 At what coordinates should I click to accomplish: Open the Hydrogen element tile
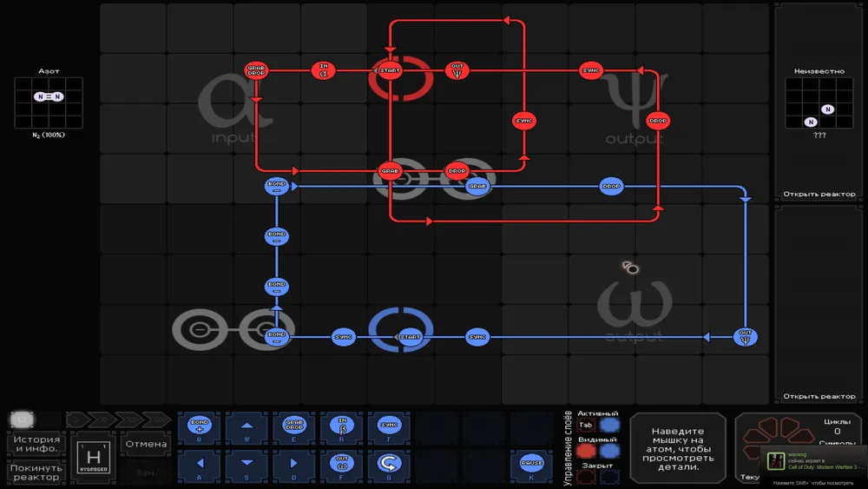pos(94,458)
